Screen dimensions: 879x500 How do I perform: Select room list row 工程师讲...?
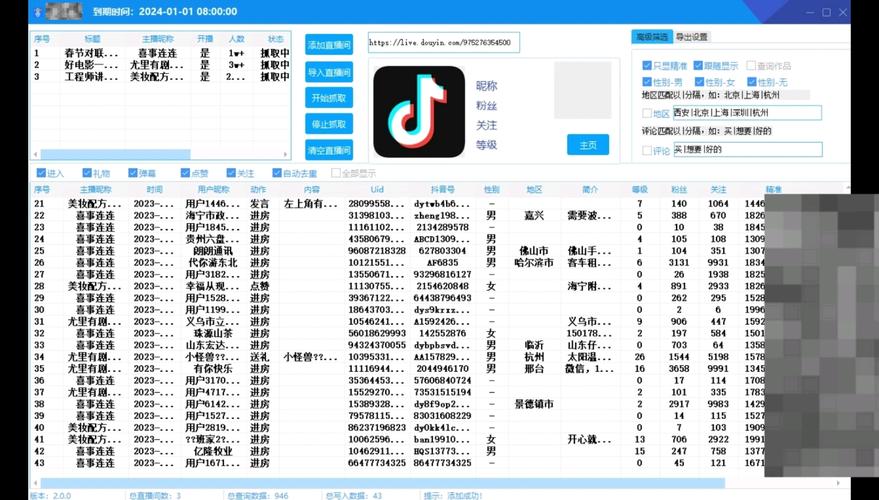(161, 77)
